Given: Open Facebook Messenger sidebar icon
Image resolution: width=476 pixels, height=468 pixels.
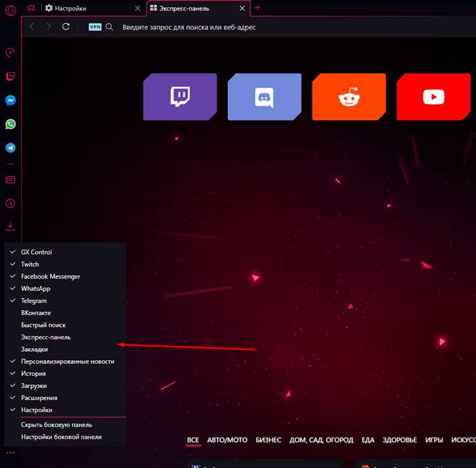Looking at the screenshot, I should point(11,100).
